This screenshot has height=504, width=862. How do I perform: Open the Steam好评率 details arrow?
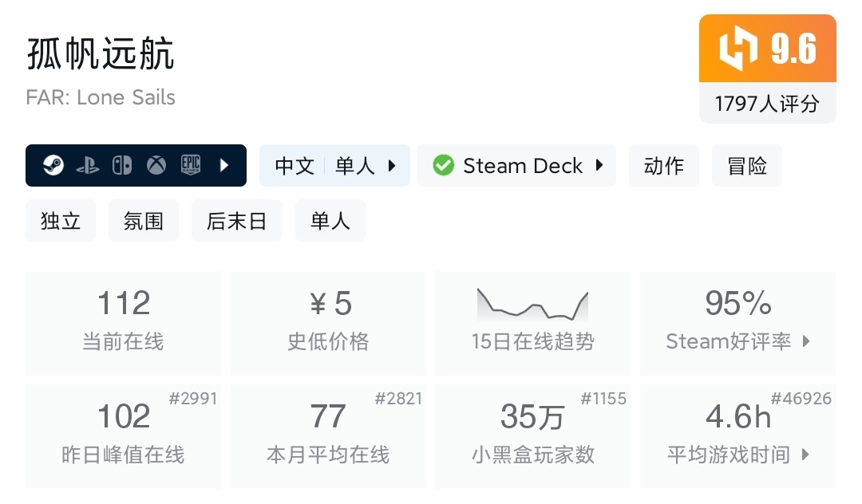(x=806, y=341)
